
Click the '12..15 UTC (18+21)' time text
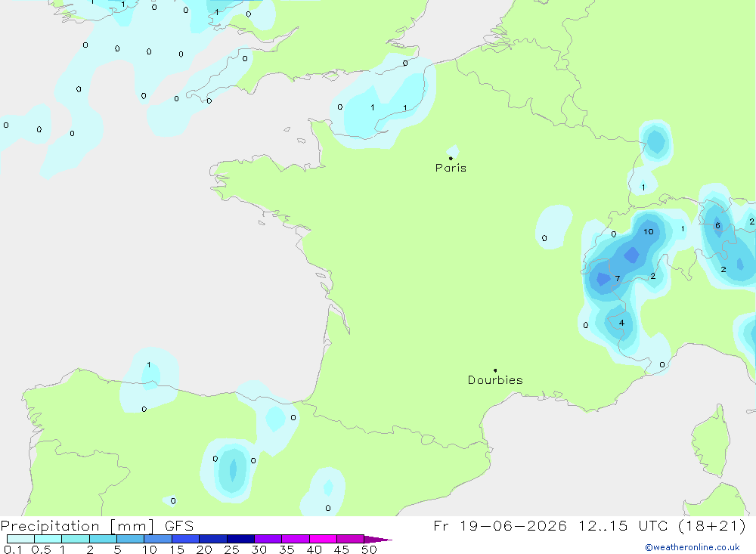pos(662,525)
